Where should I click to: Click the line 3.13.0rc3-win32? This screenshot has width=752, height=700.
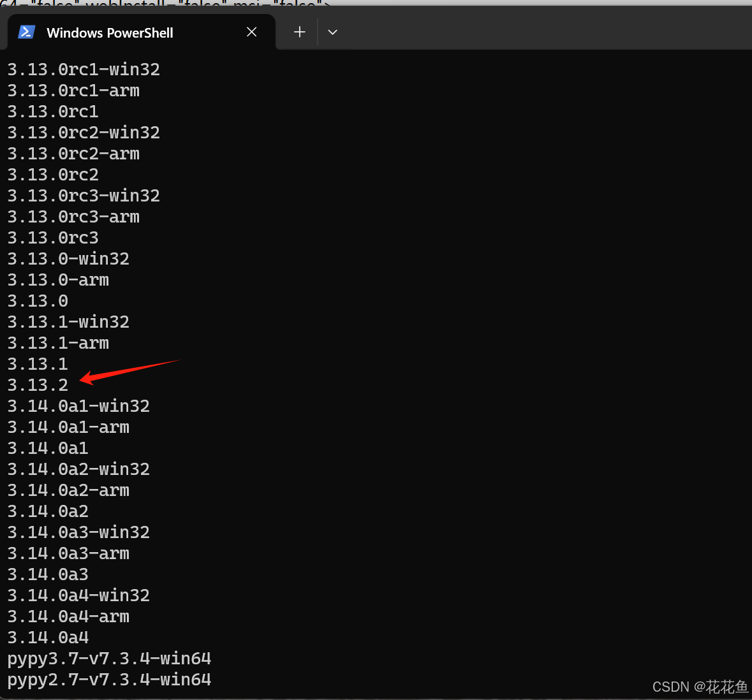tap(84, 196)
